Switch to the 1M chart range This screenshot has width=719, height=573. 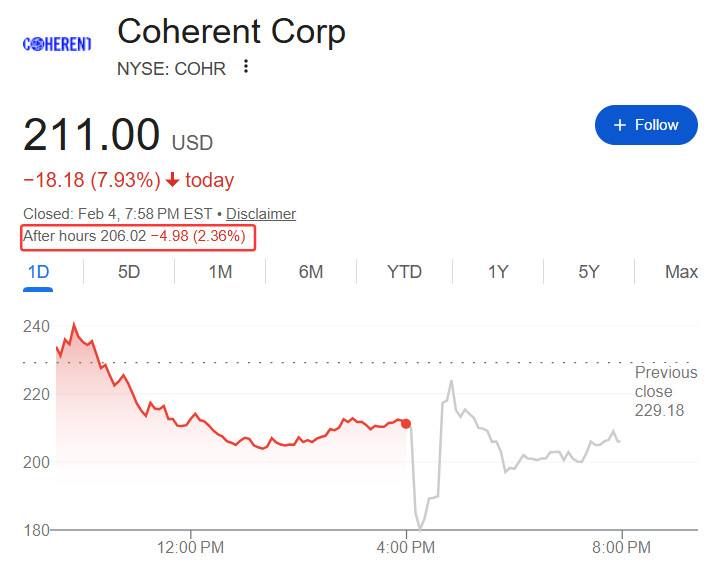tap(220, 272)
